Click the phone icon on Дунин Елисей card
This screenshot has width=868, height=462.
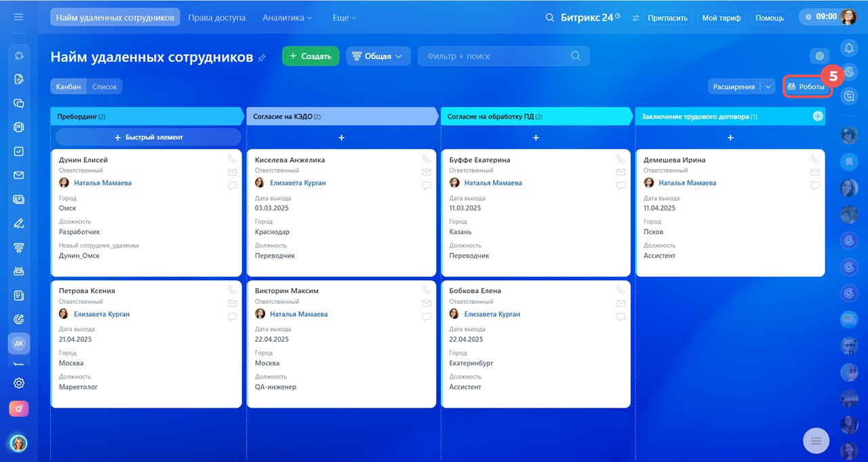click(x=233, y=159)
